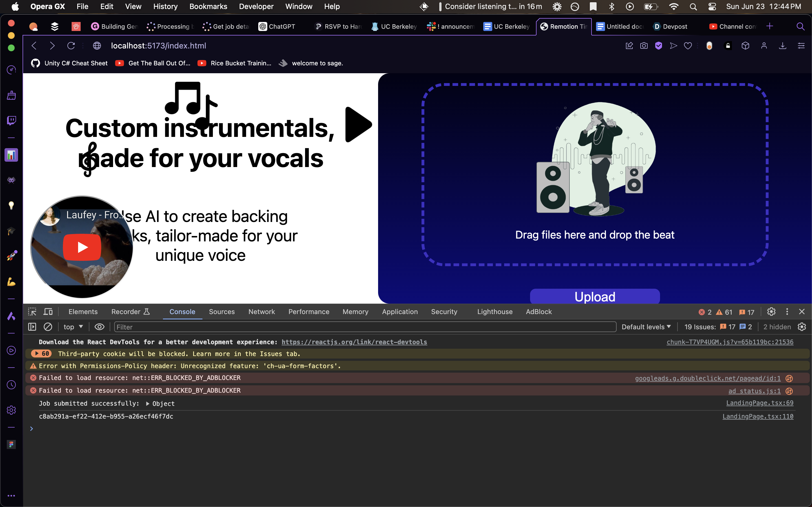Toggle device toolbar emulation icon
This screenshot has width=812, height=507.
[48, 312]
